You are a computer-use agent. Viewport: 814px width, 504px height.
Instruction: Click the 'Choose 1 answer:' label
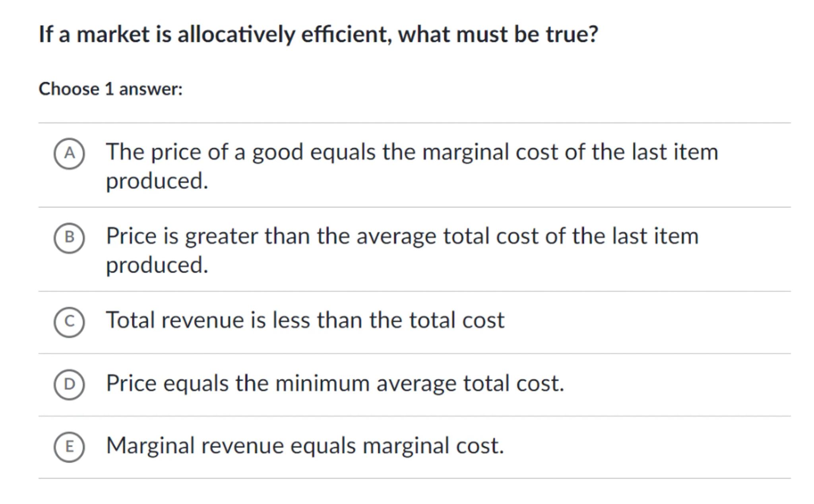[110, 89]
